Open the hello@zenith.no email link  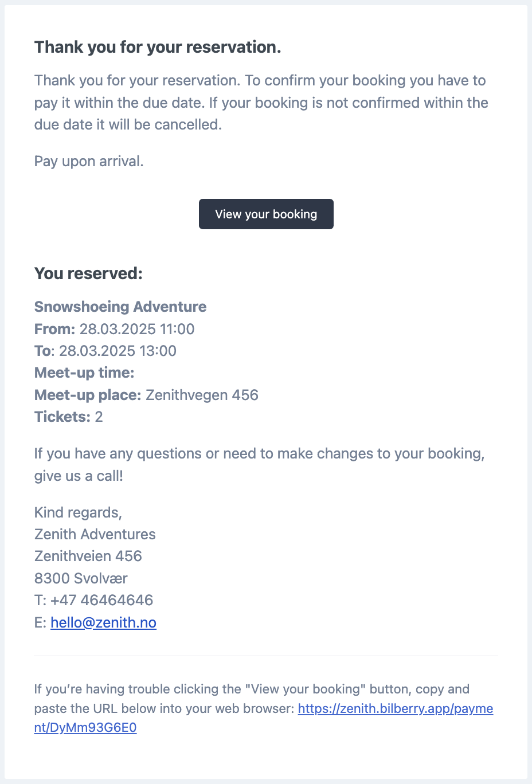pos(103,622)
